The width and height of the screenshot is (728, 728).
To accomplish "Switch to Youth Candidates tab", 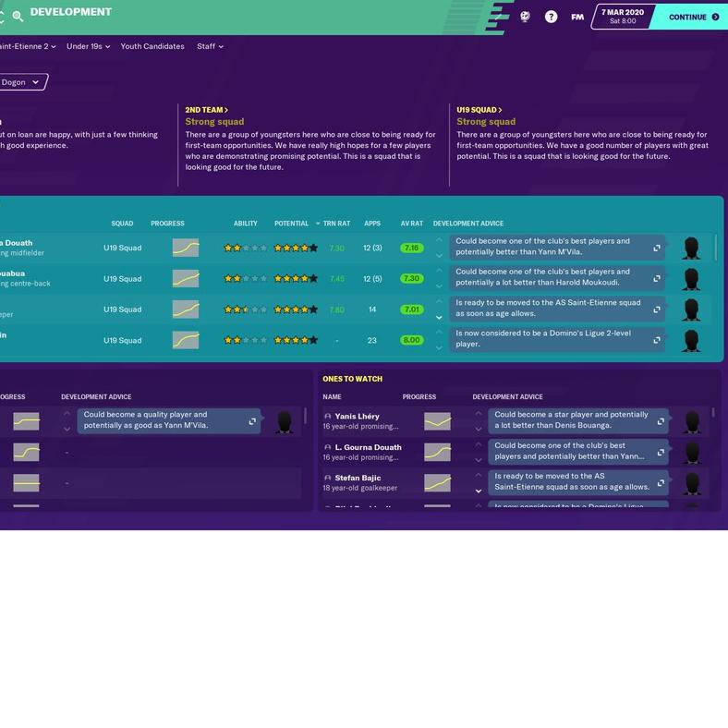I will click(152, 46).
